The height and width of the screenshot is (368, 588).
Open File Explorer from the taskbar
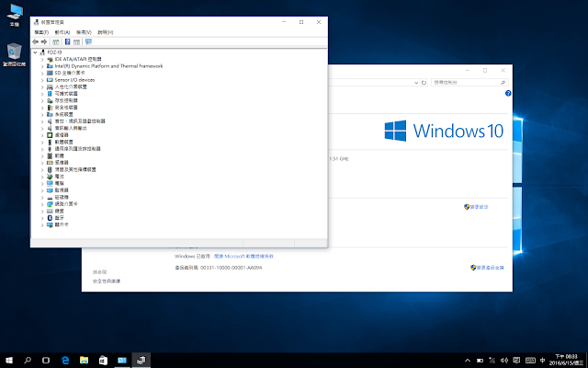pyautogui.click(x=84, y=361)
